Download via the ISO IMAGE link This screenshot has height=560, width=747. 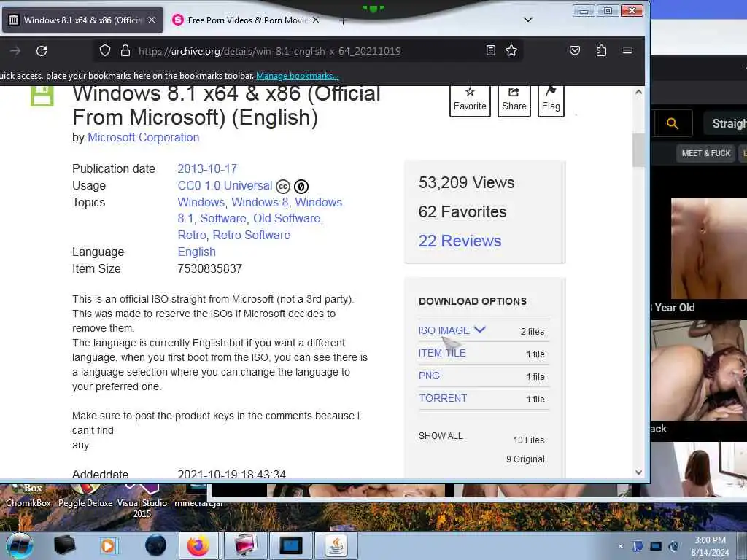coord(444,330)
